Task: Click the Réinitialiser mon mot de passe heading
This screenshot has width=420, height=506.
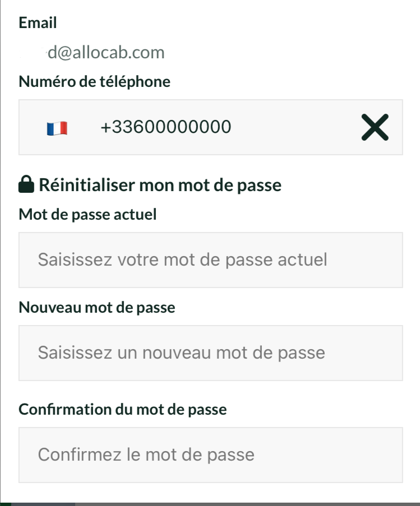Action: coord(160,185)
